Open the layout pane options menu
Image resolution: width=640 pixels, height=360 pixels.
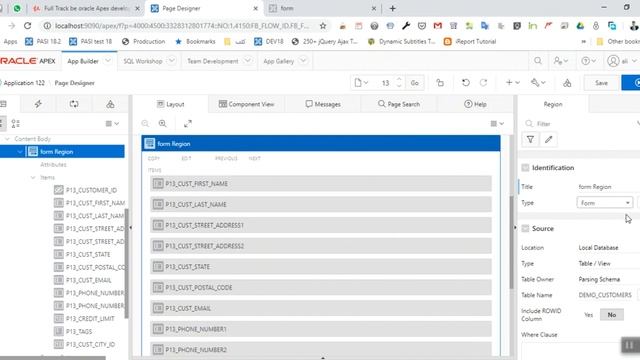(497, 123)
